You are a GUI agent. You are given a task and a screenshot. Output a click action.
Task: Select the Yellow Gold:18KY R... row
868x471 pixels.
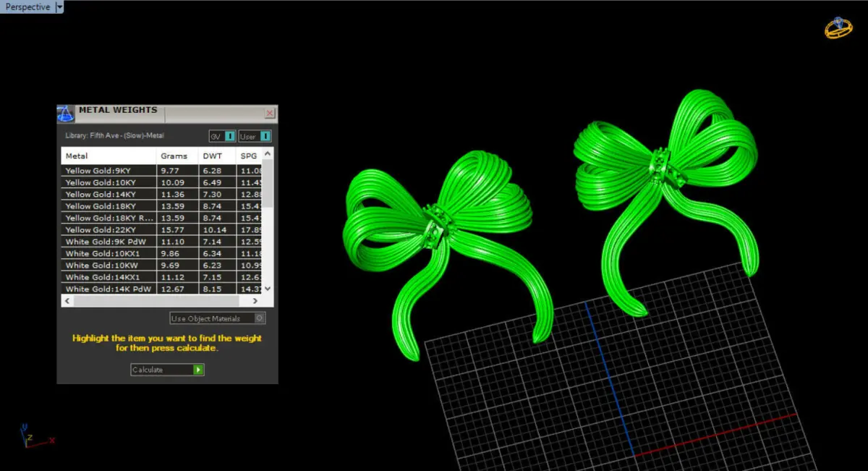click(161, 218)
